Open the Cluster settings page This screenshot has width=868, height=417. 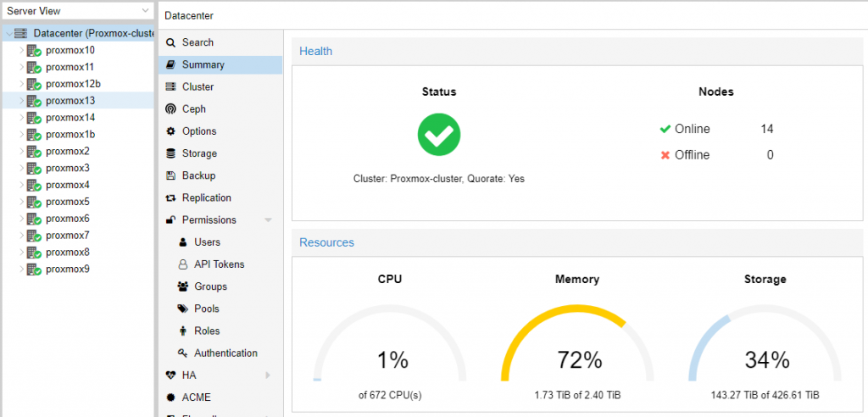pyautogui.click(x=220, y=87)
